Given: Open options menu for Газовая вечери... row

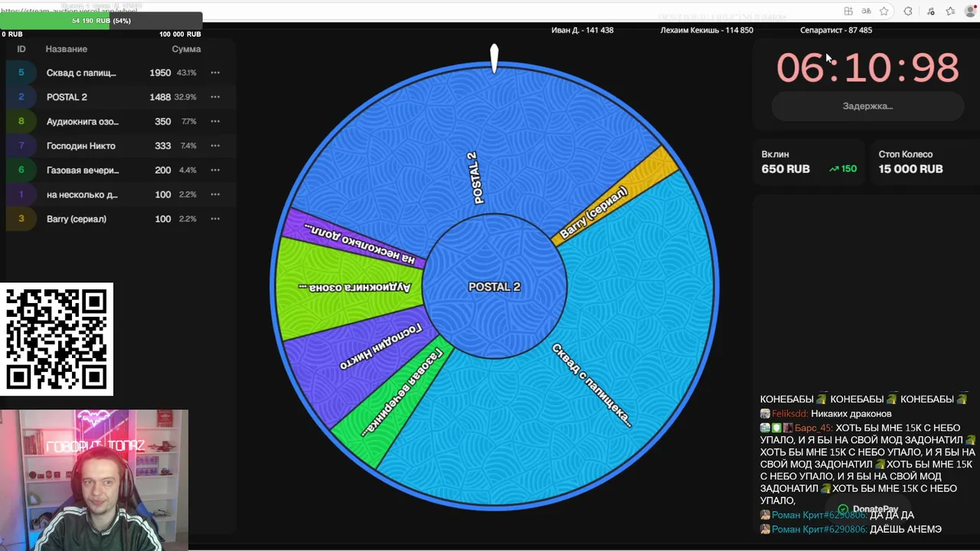Looking at the screenshot, I should 215,170.
